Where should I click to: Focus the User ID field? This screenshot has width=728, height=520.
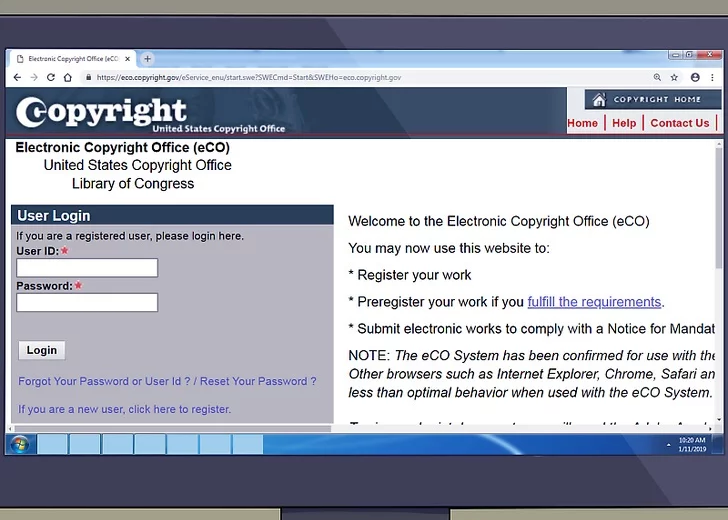tap(87, 268)
